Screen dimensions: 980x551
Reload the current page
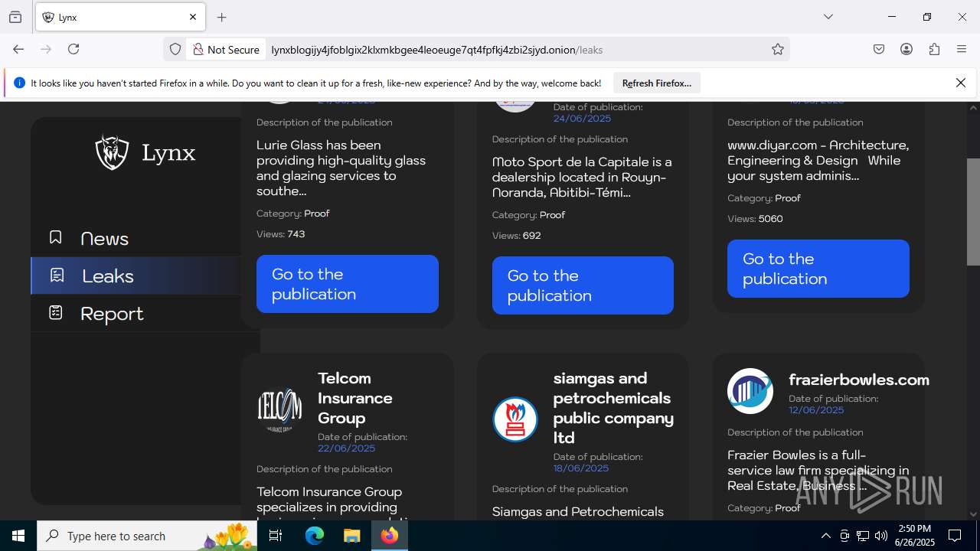click(x=73, y=49)
